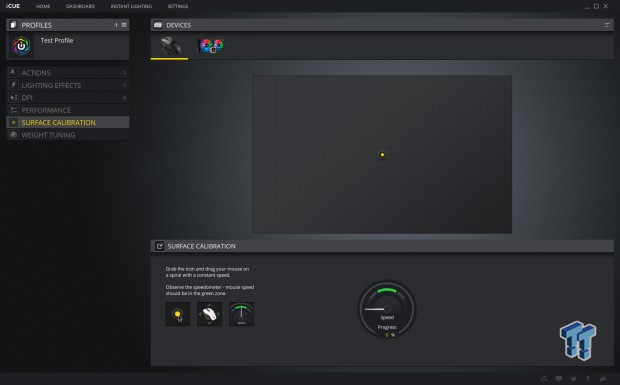Click the Surface Calibration edit icon
Screen dimensions: 620x385
point(159,246)
